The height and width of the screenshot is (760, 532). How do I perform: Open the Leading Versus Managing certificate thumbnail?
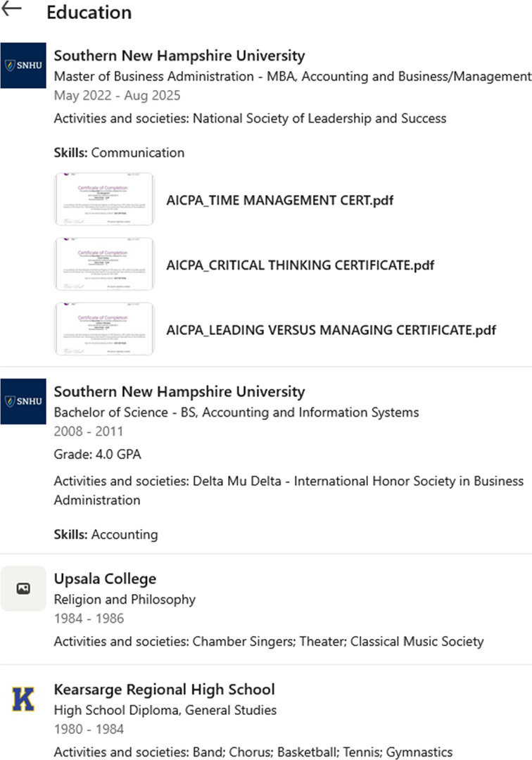click(x=104, y=329)
